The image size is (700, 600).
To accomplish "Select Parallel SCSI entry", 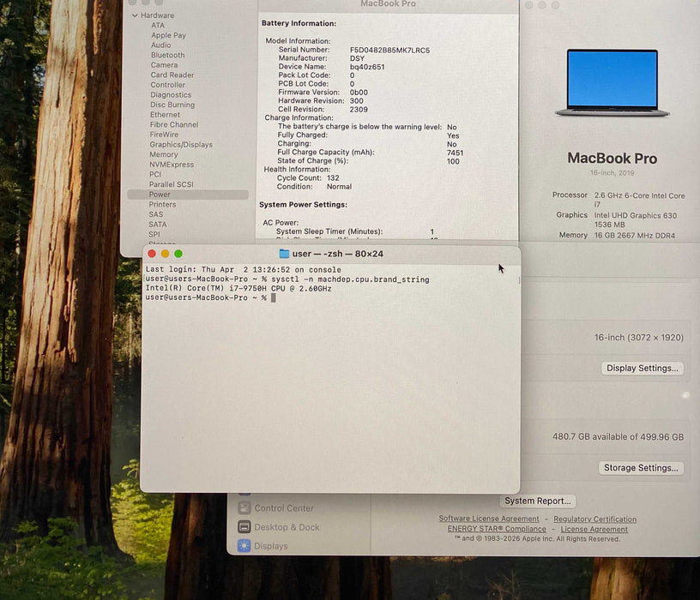I will [x=171, y=184].
